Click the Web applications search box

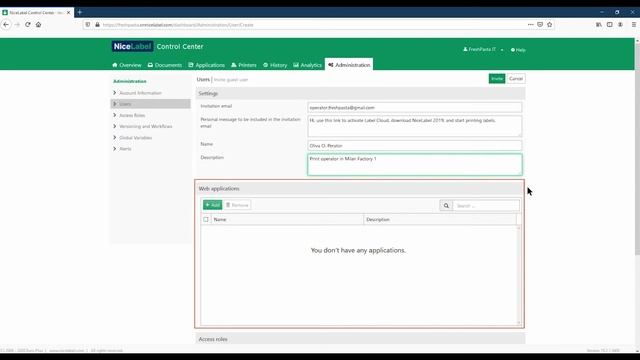[486, 206]
